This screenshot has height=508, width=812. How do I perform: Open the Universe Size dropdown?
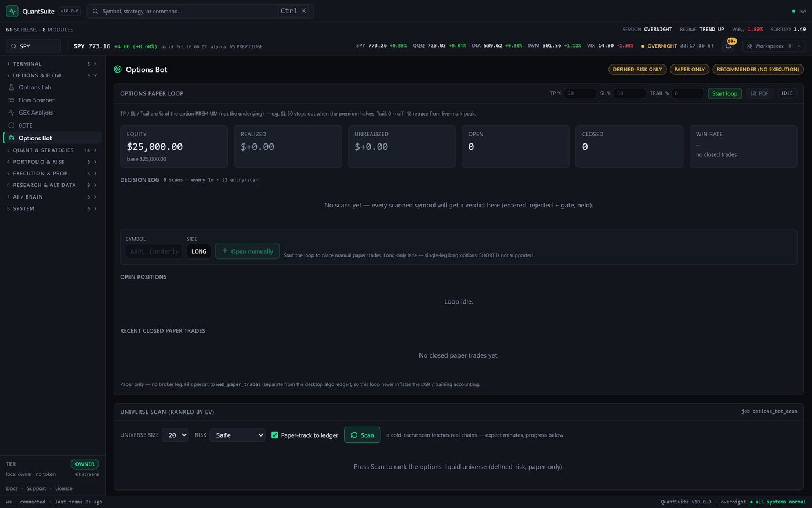click(x=175, y=435)
